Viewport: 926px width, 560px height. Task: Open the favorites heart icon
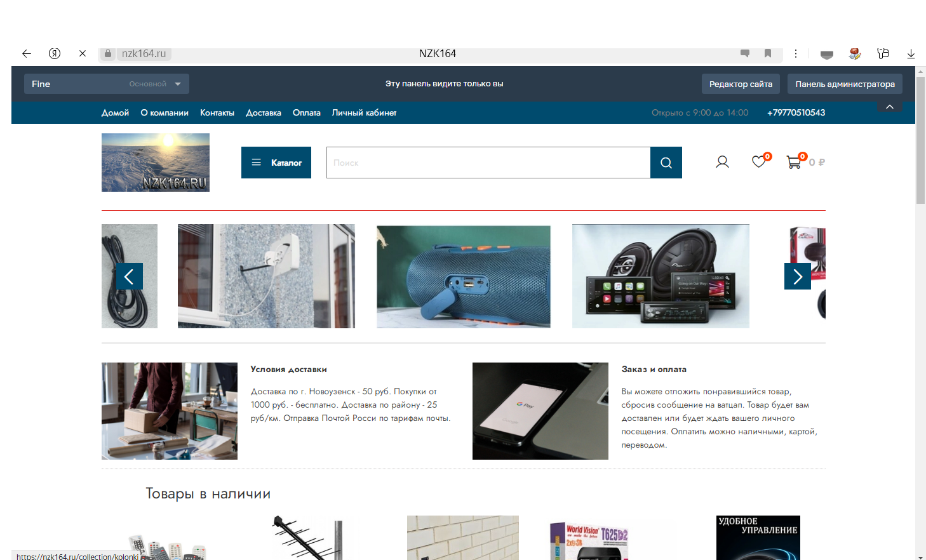tap(759, 161)
